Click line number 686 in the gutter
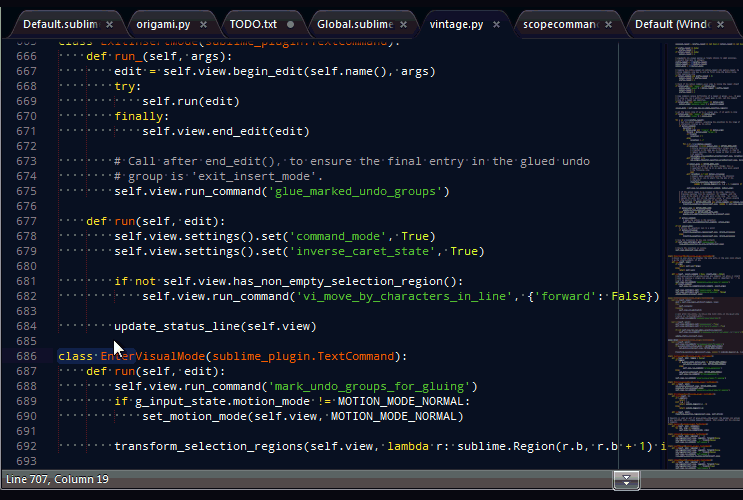The height and width of the screenshot is (500, 743). point(22,356)
